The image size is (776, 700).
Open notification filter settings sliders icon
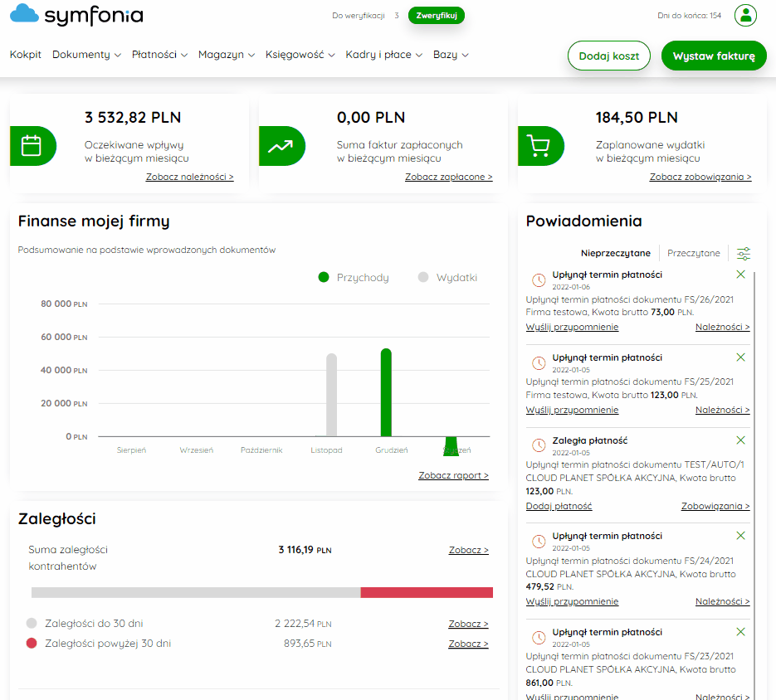(744, 253)
